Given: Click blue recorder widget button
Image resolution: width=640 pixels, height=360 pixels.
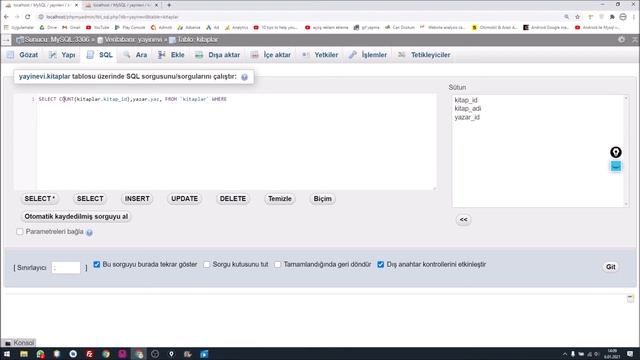Looking at the screenshot, I should (616, 167).
